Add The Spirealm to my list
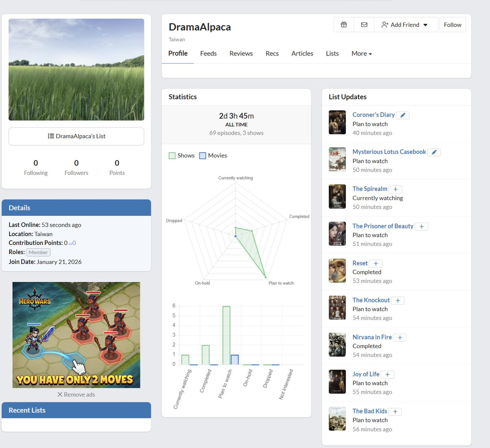 tap(395, 189)
